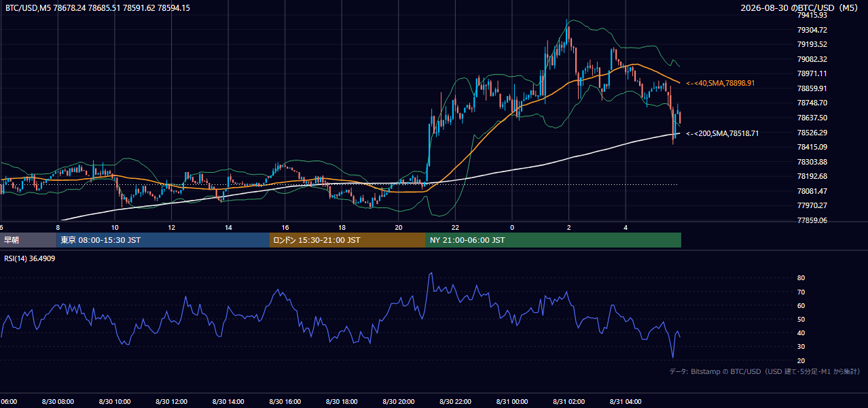Click the 8/30 22:00 date label

tap(455, 402)
